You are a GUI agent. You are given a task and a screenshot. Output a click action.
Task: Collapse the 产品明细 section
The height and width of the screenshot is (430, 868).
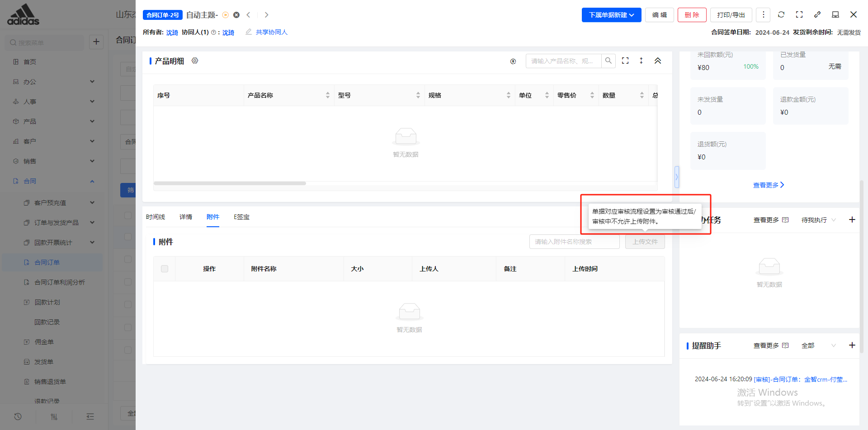[658, 61]
